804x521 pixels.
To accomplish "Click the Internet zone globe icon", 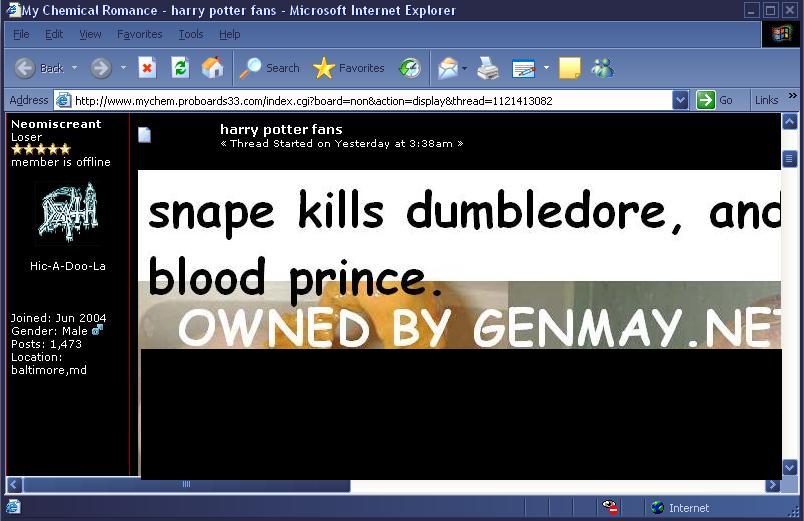I will pos(657,508).
